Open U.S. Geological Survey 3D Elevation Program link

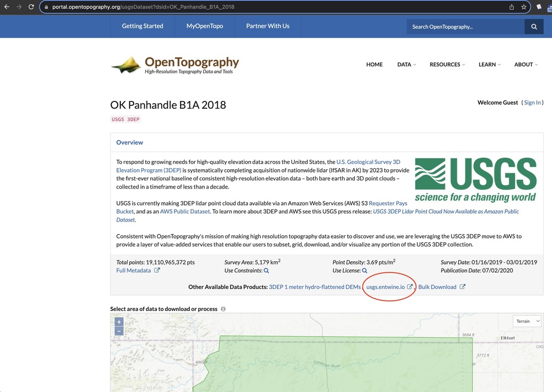pyautogui.click(x=368, y=162)
